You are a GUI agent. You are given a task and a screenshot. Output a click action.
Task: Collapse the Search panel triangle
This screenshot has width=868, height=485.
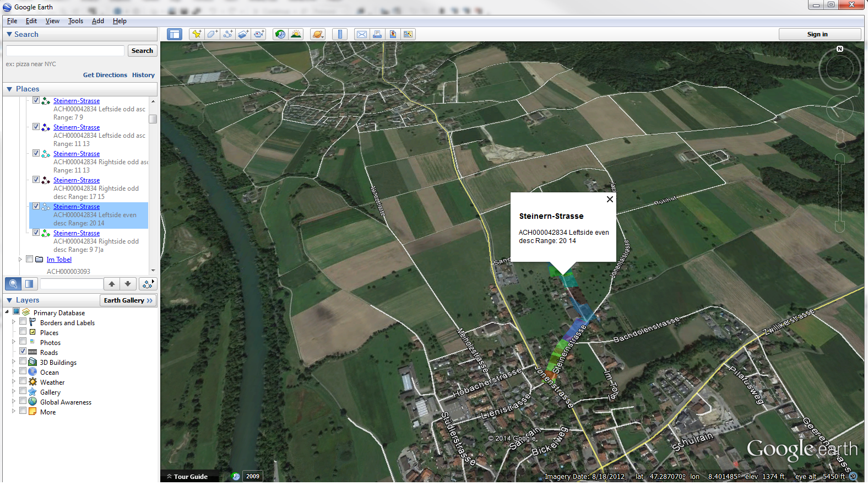click(x=9, y=34)
